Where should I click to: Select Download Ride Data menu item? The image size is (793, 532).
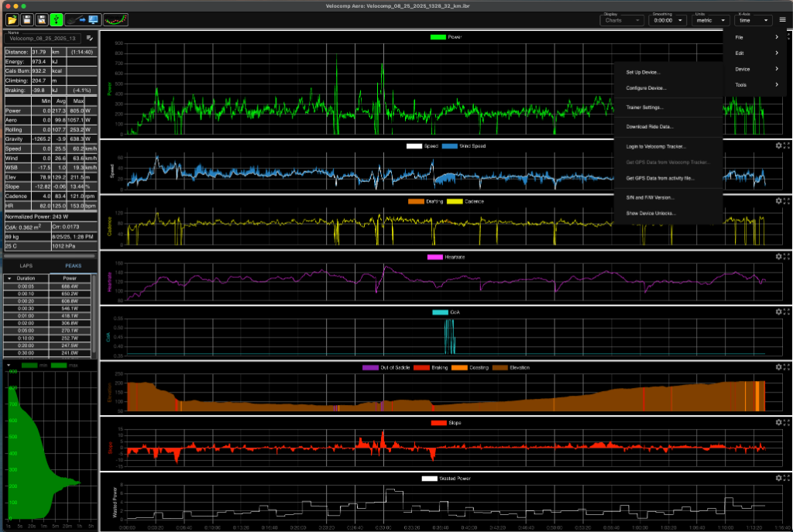pyautogui.click(x=650, y=126)
